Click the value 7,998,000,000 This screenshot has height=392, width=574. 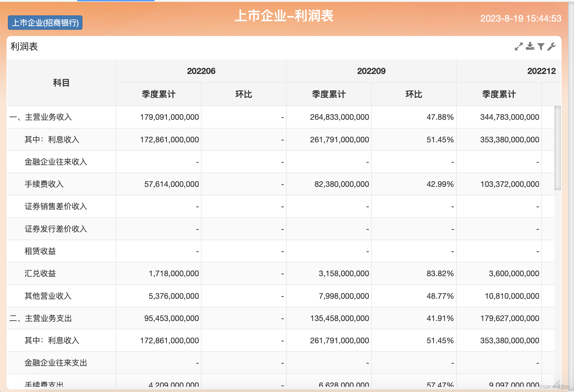[344, 296]
